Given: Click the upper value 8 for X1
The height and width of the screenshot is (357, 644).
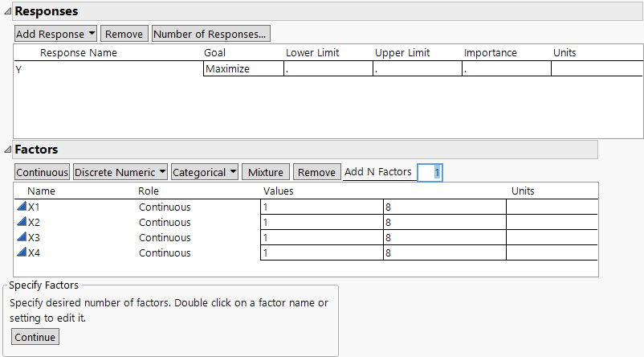Looking at the screenshot, I should [x=444, y=207].
